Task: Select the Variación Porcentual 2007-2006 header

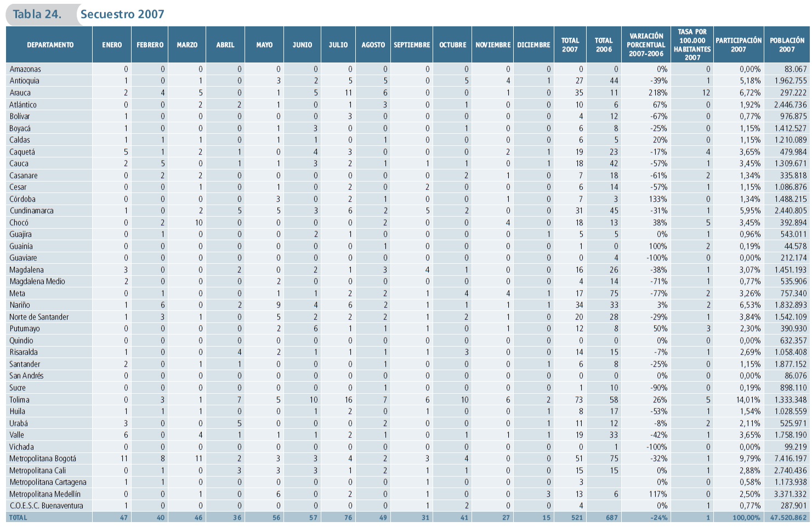Action: click(646, 45)
